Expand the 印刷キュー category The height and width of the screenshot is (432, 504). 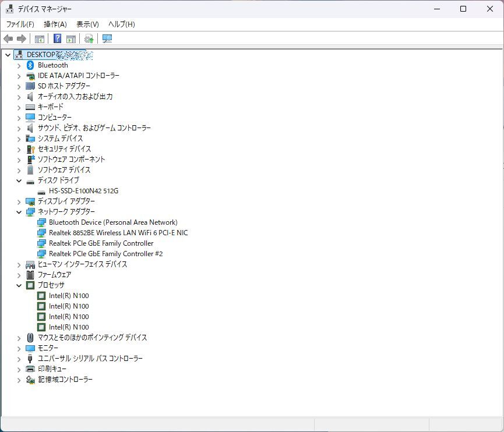click(19, 369)
